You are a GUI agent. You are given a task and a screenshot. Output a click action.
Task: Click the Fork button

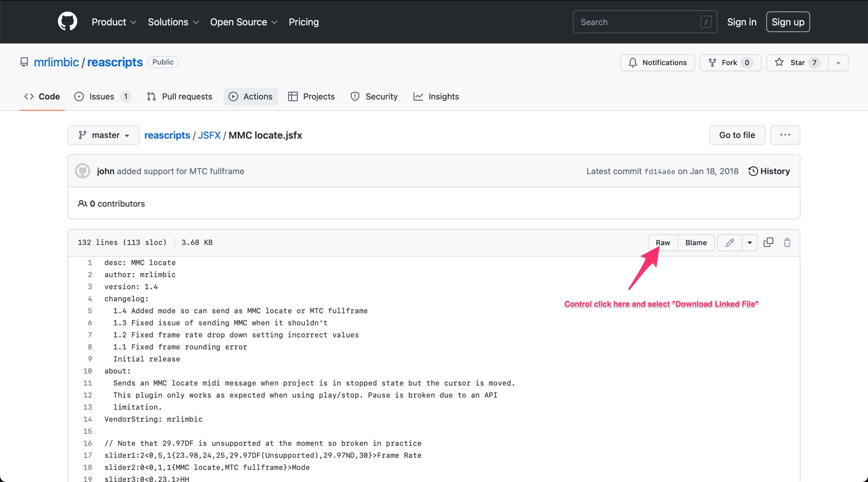click(x=730, y=63)
